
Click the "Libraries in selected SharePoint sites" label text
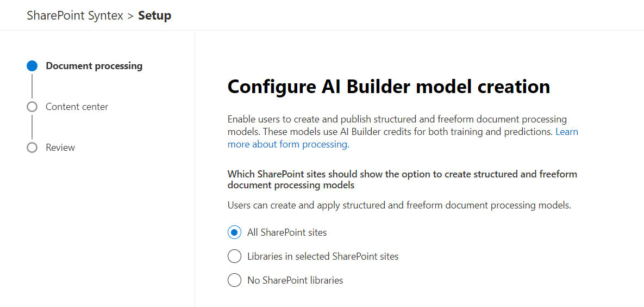point(323,256)
